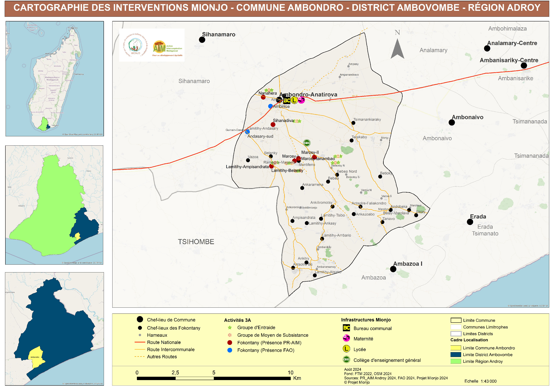The height and width of the screenshot is (392, 555).
Task: Click the MIONJO project logo
Action: tap(136, 45)
